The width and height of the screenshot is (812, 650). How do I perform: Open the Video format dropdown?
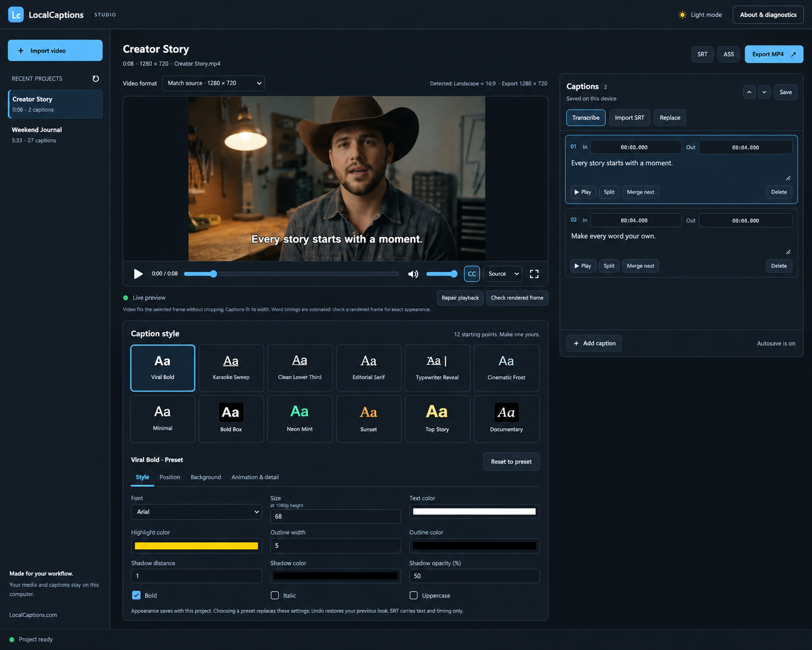pyautogui.click(x=213, y=83)
